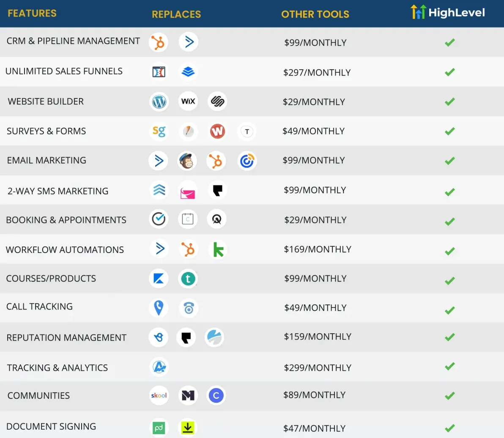Viewport: 504px width, 438px height.
Task: Select the Mailchimp monkey icon
Action: [x=187, y=161]
